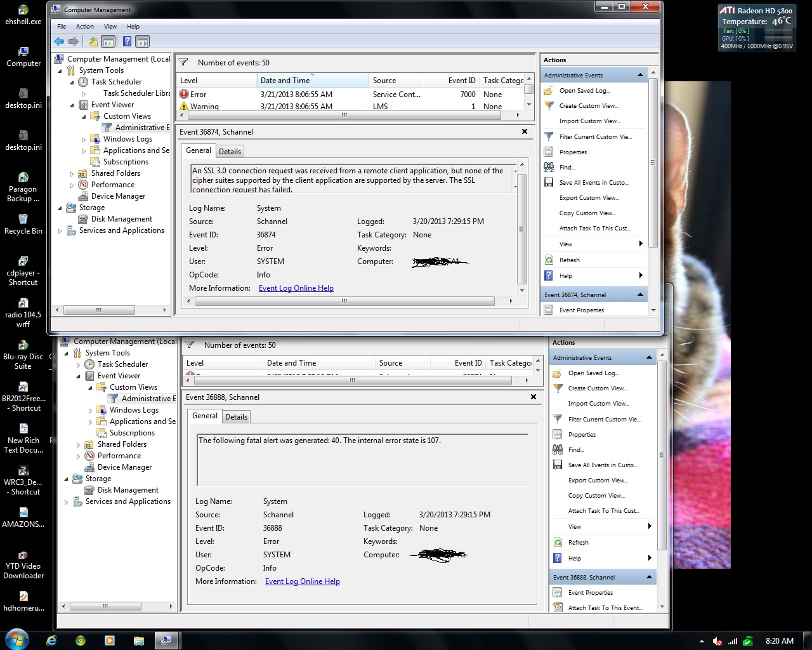Viewport: 812px width, 650px height.
Task: Show hidden system tray icons arrow
Action: pos(702,641)
